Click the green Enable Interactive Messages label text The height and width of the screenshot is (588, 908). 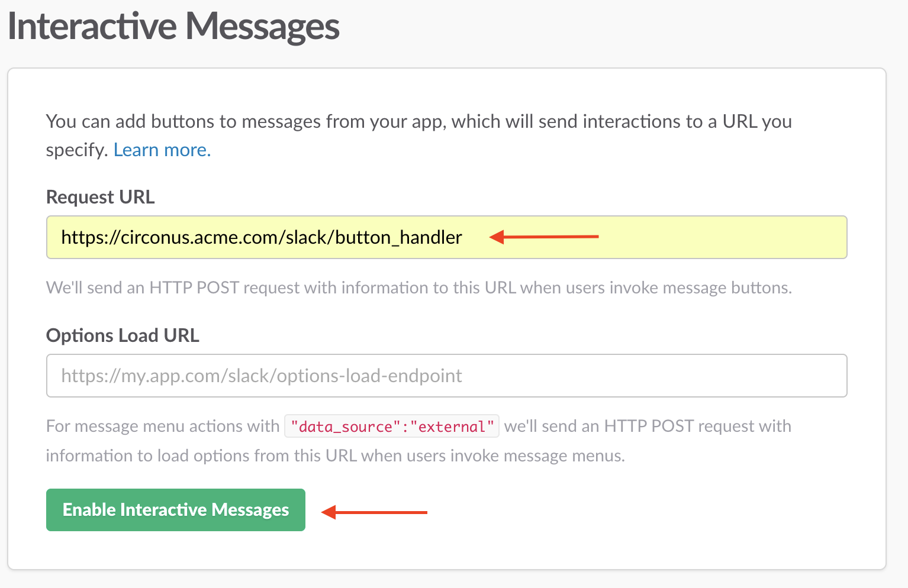pos(175,509)
